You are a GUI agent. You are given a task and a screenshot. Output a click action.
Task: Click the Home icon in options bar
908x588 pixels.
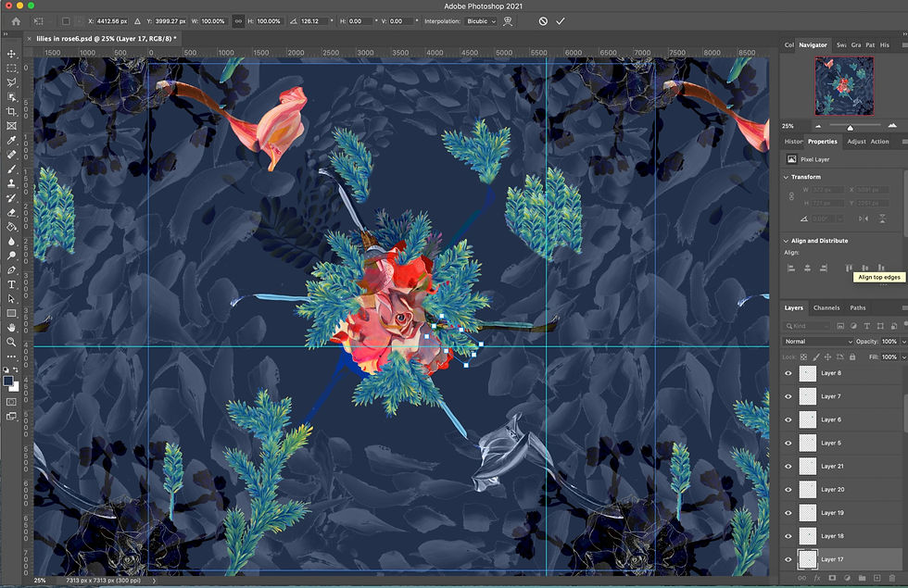(16, 21)
